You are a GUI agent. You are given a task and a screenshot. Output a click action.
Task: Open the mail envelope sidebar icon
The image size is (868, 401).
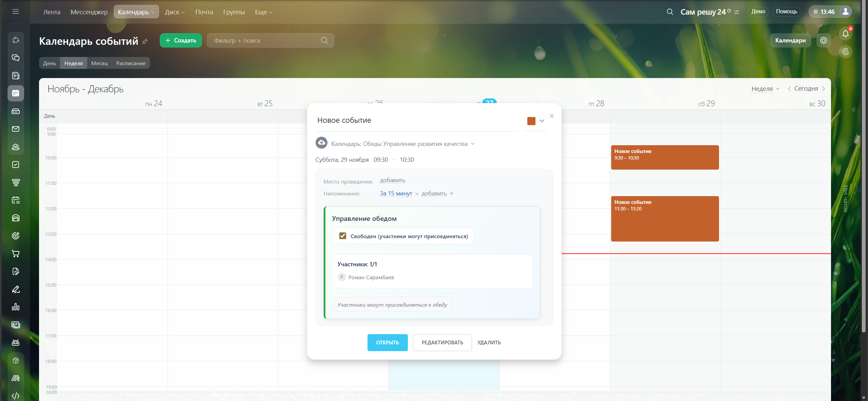(16, 129)
